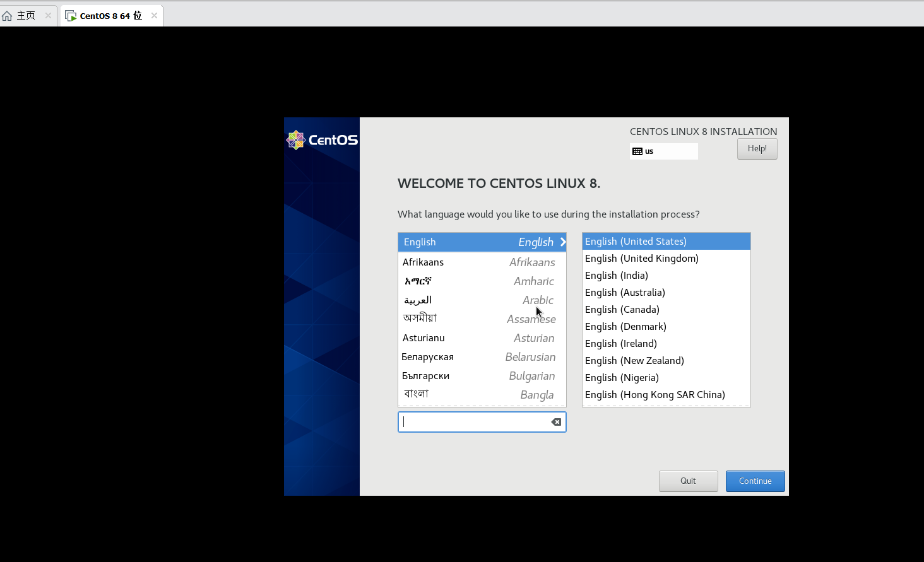The width and height of the screenshot is (924, 562).
Task: Focus the language search text field
Action: coord(473,422)
